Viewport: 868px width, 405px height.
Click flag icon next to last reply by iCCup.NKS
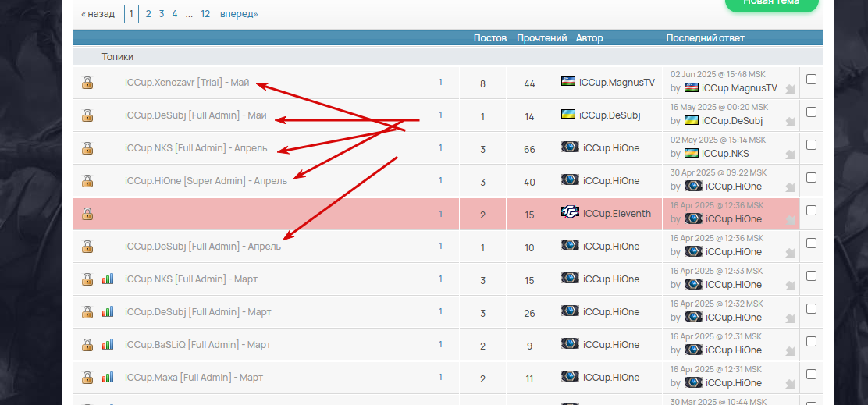(692, 153)
